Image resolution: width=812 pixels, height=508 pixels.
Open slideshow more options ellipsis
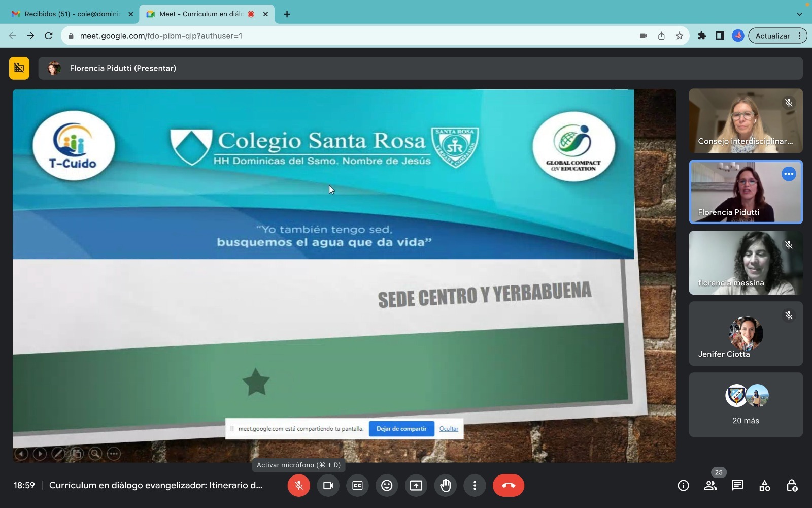(x=114, y=454)
